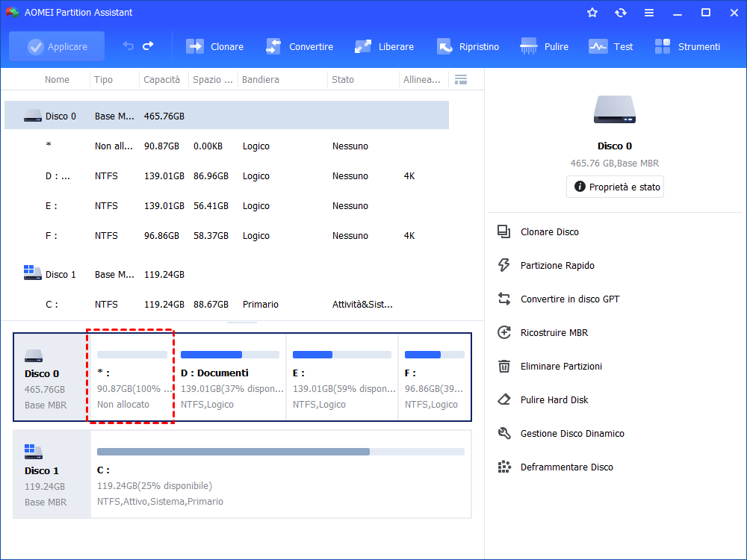Redo the operation arrow

click(x=148, y=46)
